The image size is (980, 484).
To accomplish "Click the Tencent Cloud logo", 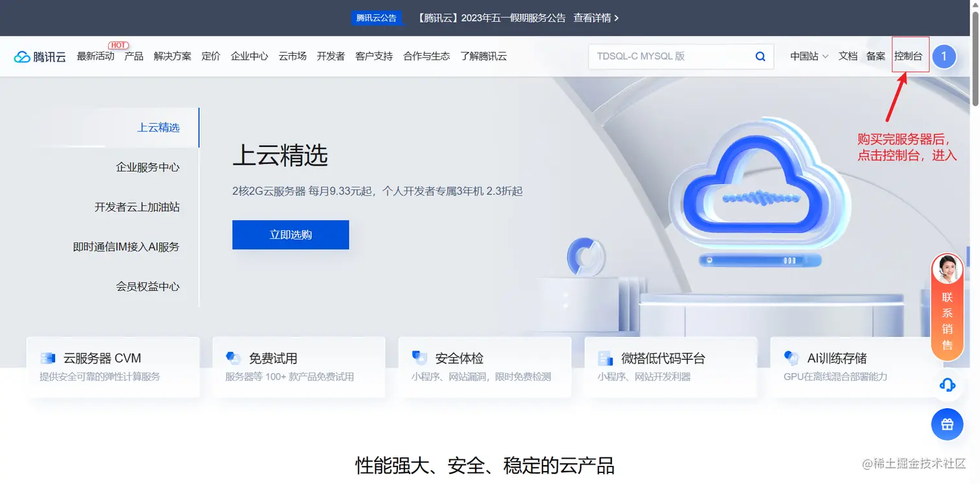I will [x=40, y=56].
